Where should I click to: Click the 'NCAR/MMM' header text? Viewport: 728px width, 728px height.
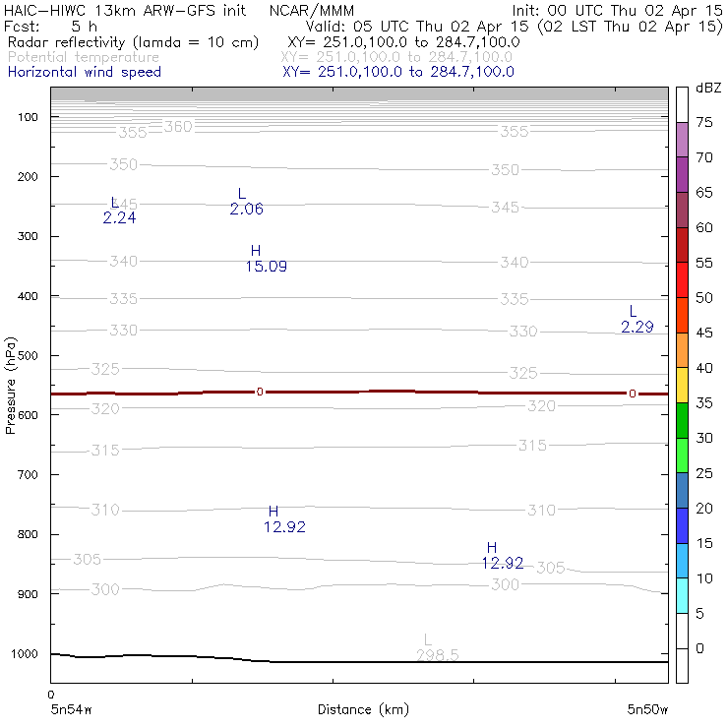coord(312,11)
